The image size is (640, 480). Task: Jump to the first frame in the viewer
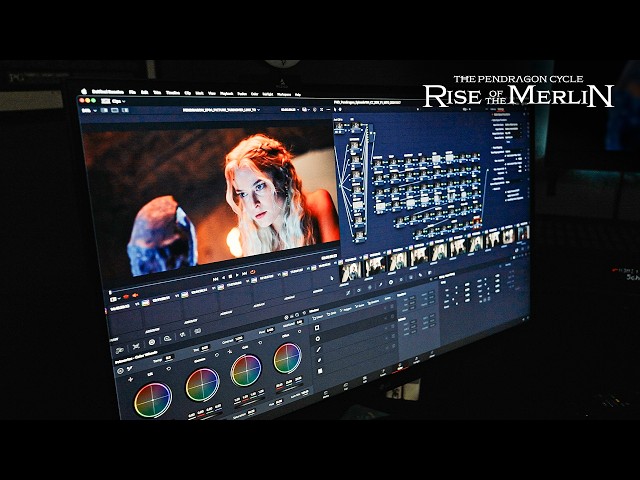216,279
